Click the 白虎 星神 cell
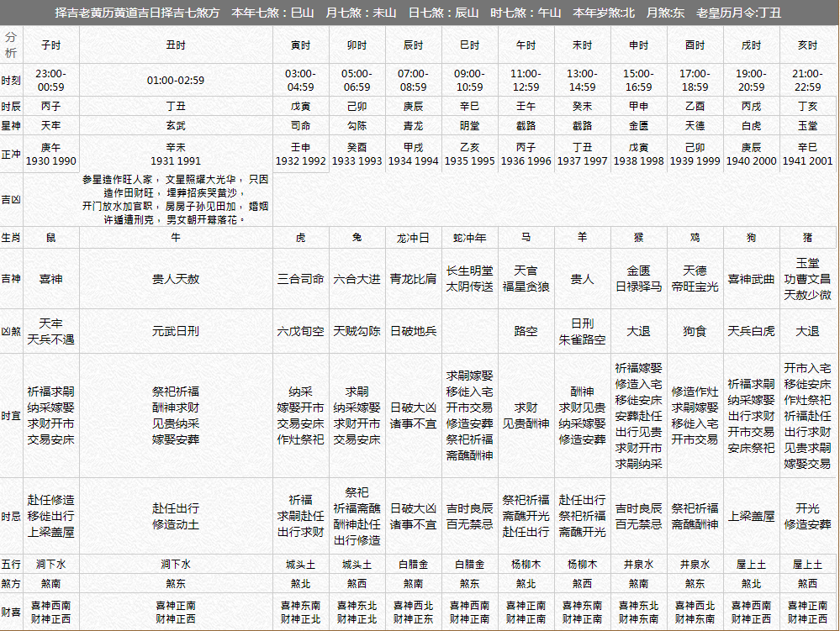This screenshot has height=631, width=840. coord(751,126)
